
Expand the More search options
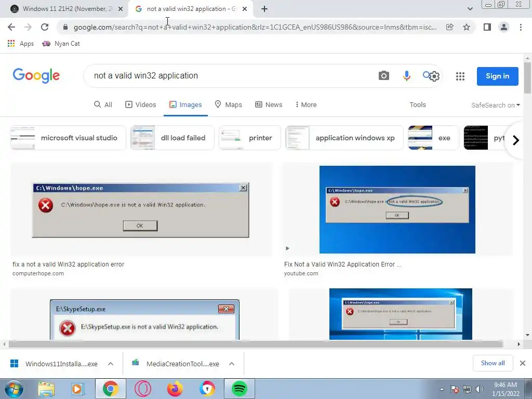(x=306, y=104)
